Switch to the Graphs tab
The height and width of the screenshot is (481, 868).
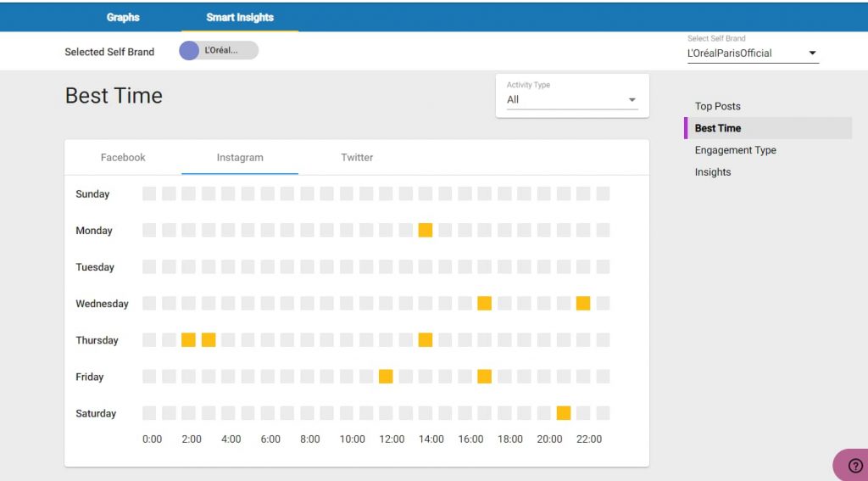(123, 17)
